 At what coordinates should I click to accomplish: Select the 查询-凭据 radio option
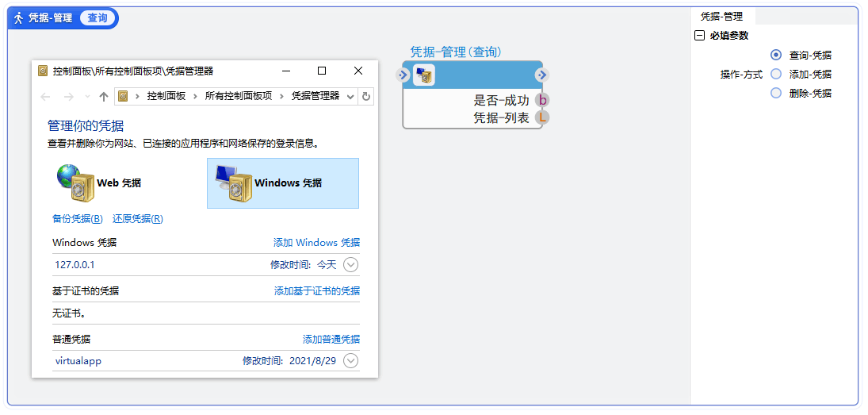(x=776, y=56)
